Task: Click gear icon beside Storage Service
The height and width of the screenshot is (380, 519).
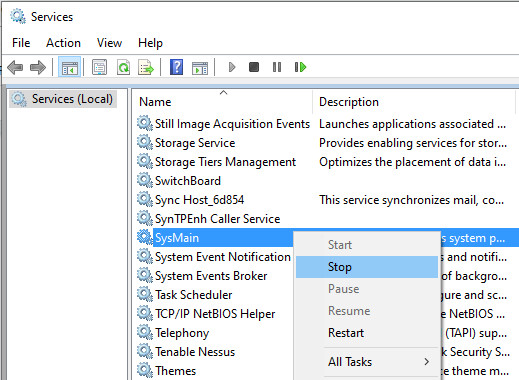Action: tap(145, 143)
